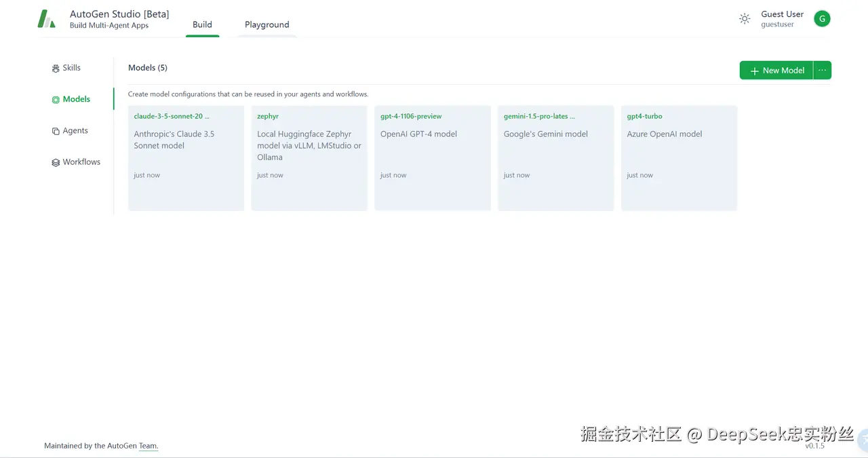Click the Workflows sidebar icon
868x458 pixels.
point(56,162)
